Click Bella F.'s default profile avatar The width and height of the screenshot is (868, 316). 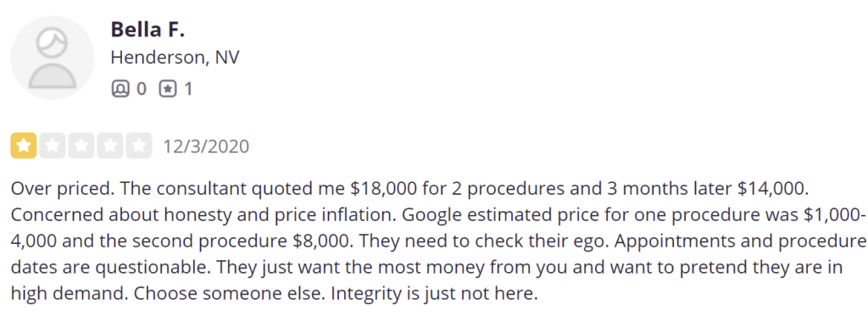pyautogui.click(x=53, y=58)
